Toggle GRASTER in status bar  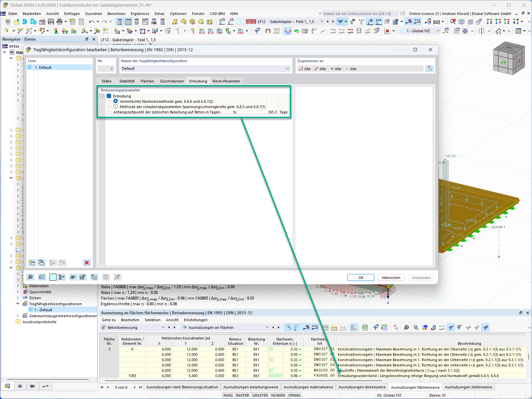pos(260,395)
